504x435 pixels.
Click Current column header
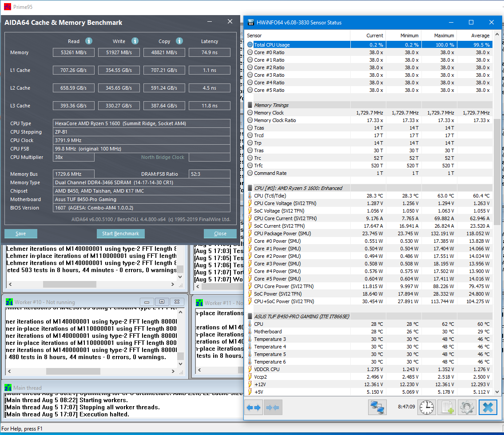[x=368, y=36]
